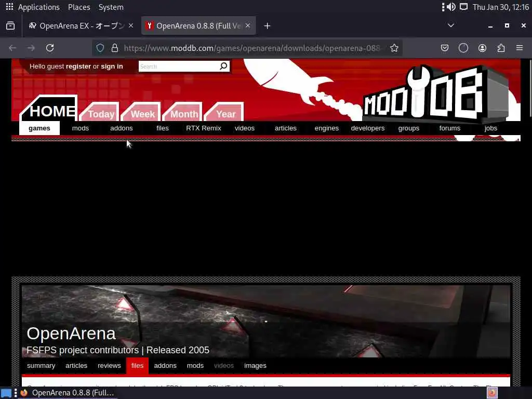Close the OpenArena 0.8.8 tab
Screen dimensions: 532x399
click(x=248, y=25)
